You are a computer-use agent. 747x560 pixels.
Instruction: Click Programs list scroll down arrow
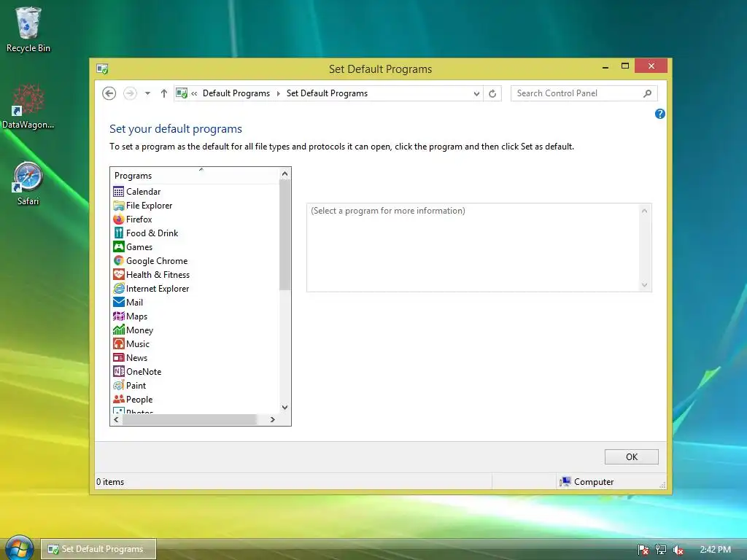[285, 407]
